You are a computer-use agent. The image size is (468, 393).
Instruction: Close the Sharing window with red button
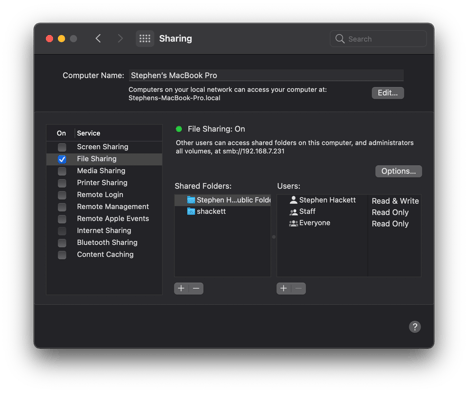click(49, 39)
